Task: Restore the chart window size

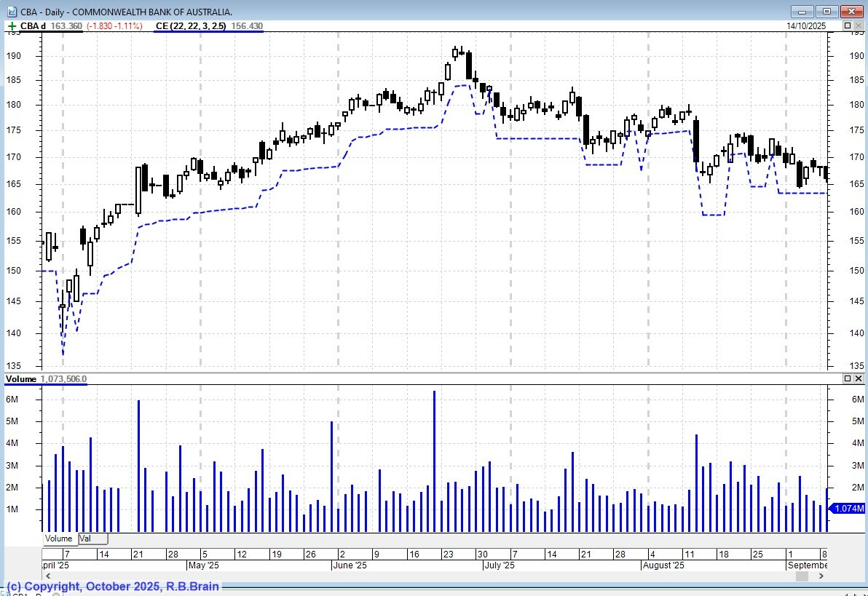Action: [826, 12]
